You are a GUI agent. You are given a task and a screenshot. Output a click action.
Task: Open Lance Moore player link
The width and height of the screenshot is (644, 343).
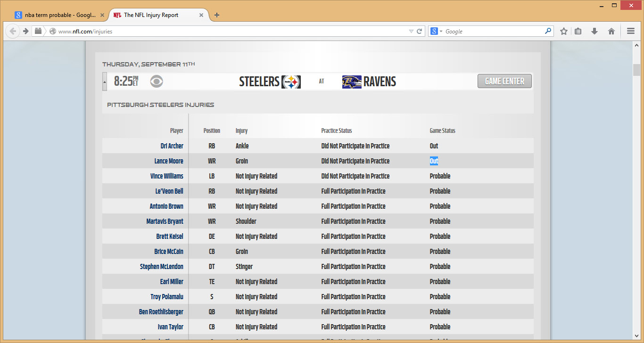coord(169,161)
